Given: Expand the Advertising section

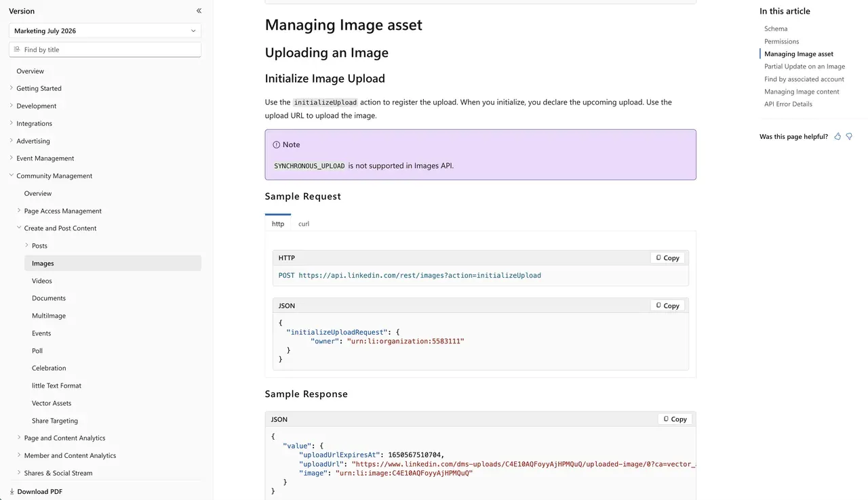Looking at the screenshot, I should point(12,141).
